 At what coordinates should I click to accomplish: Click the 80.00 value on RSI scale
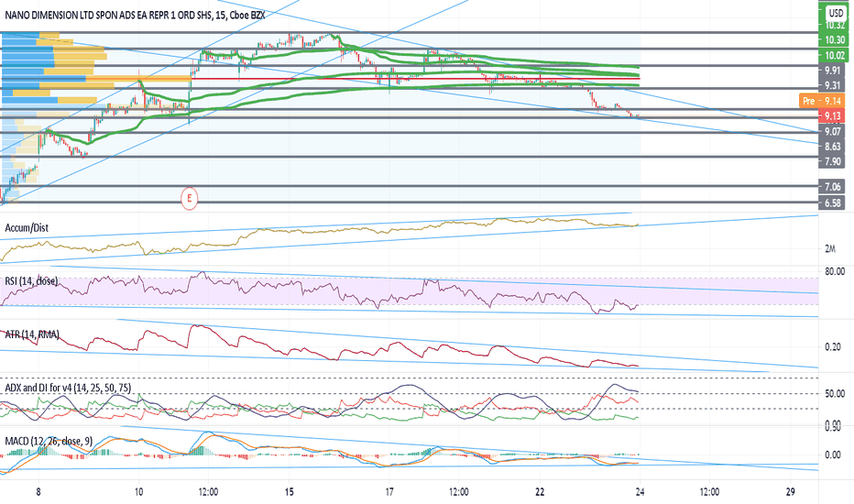coord(835,271)
